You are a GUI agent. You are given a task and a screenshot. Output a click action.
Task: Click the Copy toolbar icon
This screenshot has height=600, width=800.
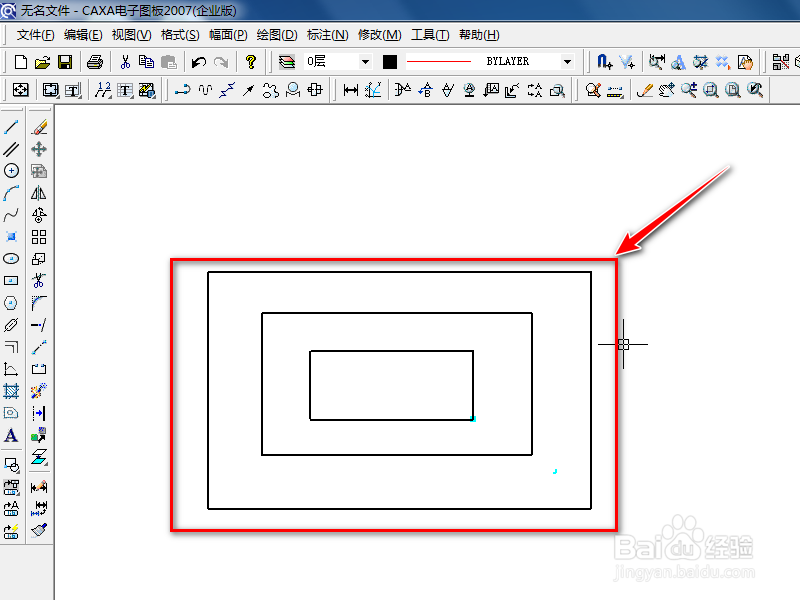pos(146,62)
